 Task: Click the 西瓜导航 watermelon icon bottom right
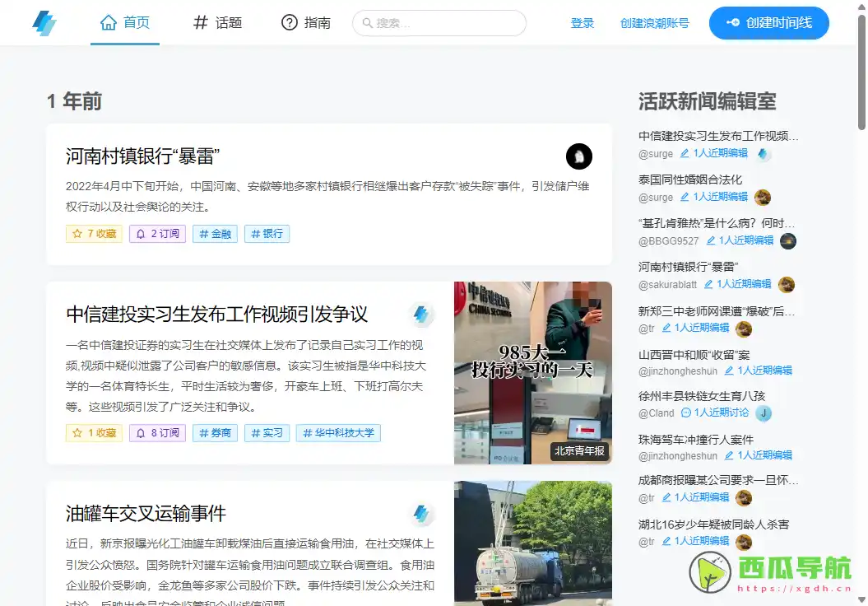(x=708, y=572)
